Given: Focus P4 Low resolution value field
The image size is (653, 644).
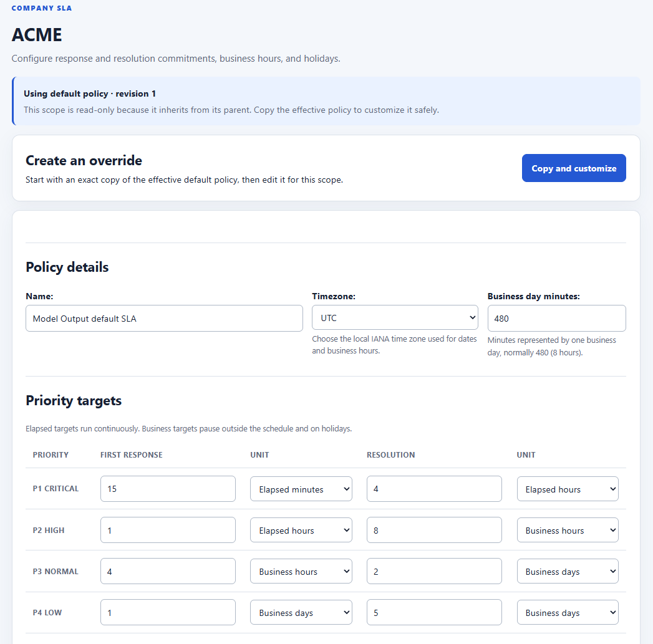Looking at the screenshot, I should click(434, 612).
